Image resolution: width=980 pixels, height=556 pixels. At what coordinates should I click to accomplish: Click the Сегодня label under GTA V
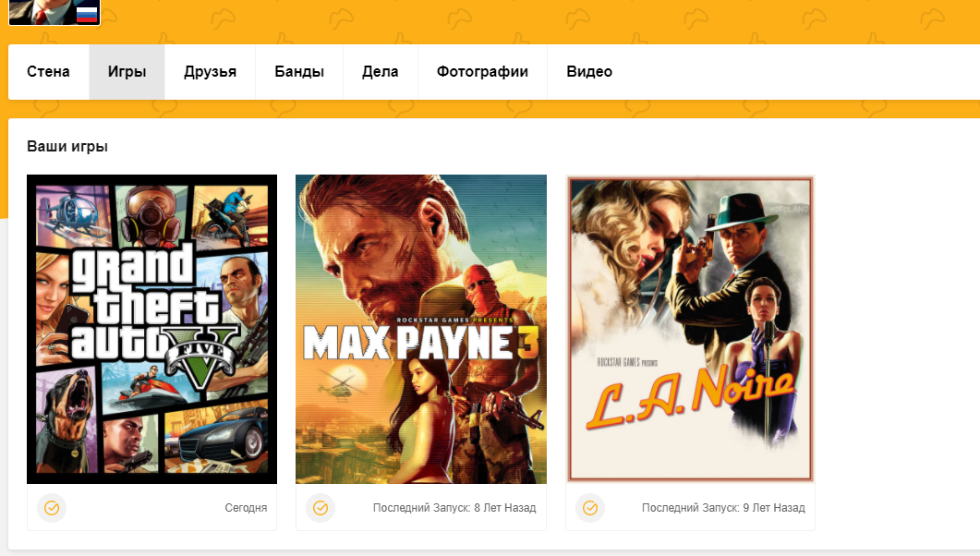(x=246, y=508)
